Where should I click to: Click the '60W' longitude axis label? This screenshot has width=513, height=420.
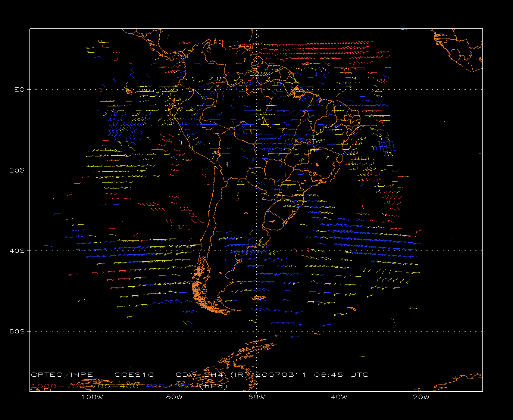[257, 397]
